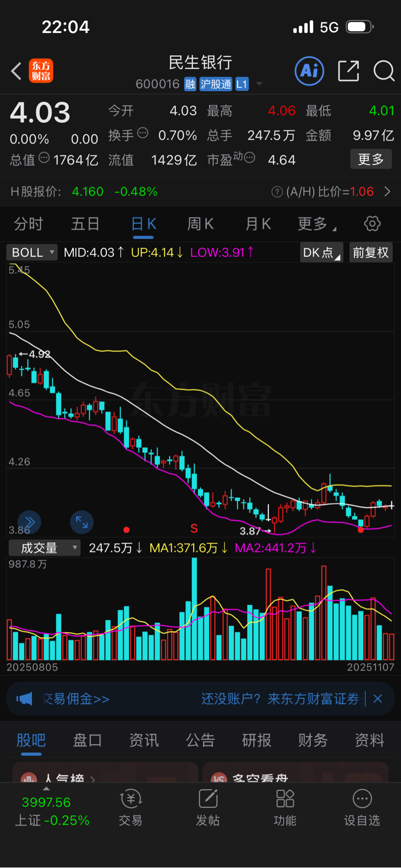
Task: Open the 东方财富 app logo
Action: (41, 71)
